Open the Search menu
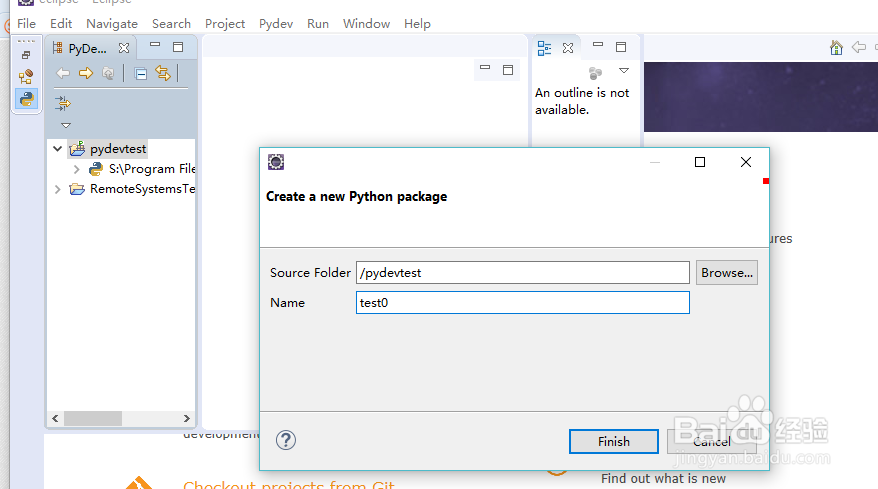Viewport: 878px width, 489px height. click(x=171, y=24)
